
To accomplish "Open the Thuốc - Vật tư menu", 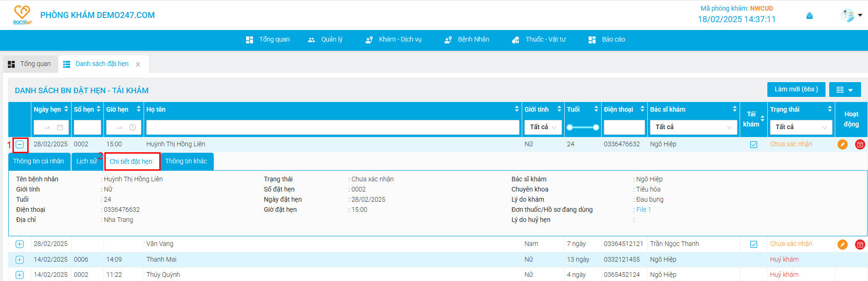I will click(x=539, y=40).
